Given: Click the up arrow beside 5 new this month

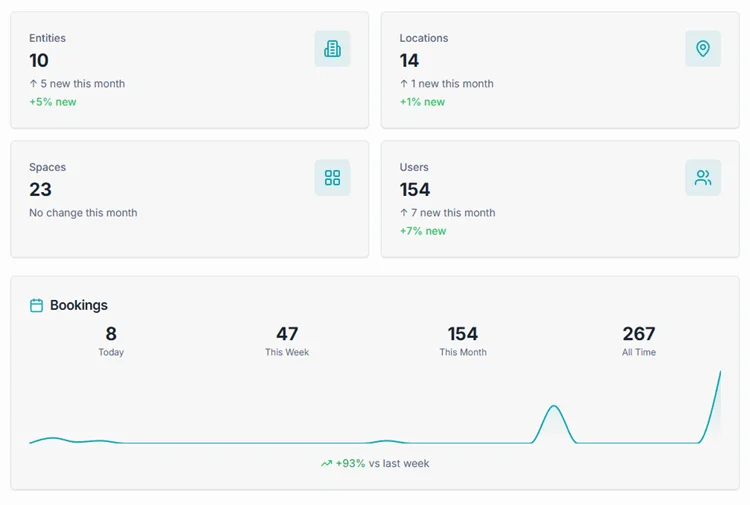Looking at the screenshot, I should pos(33,84).
